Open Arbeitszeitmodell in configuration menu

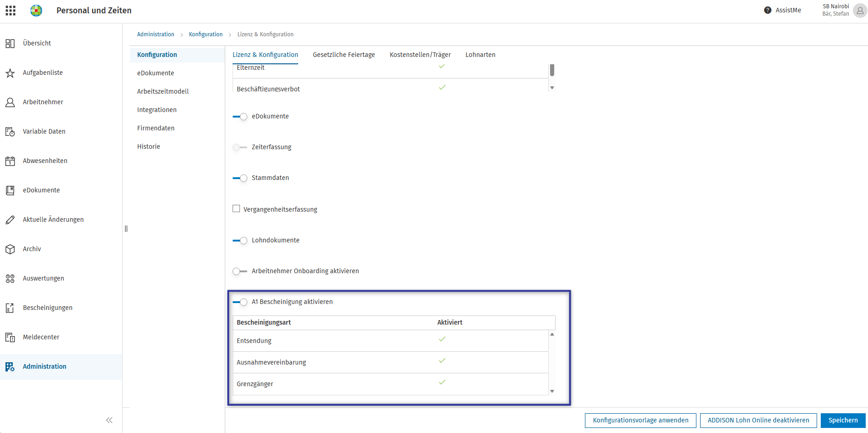(163, 91)
